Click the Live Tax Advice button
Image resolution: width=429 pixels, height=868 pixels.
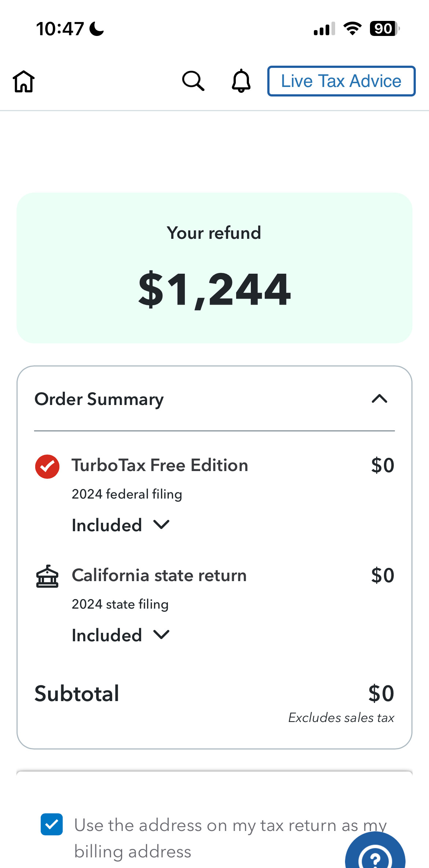(341, 81)
